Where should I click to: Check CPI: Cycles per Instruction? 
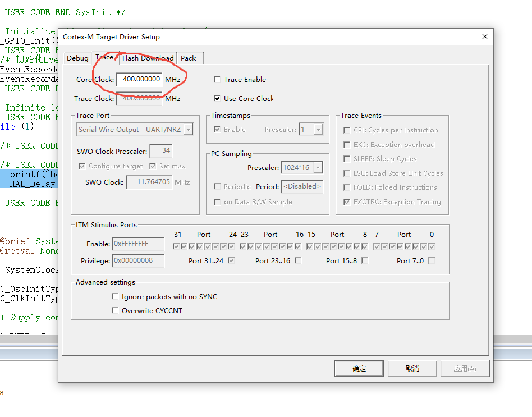347,130
